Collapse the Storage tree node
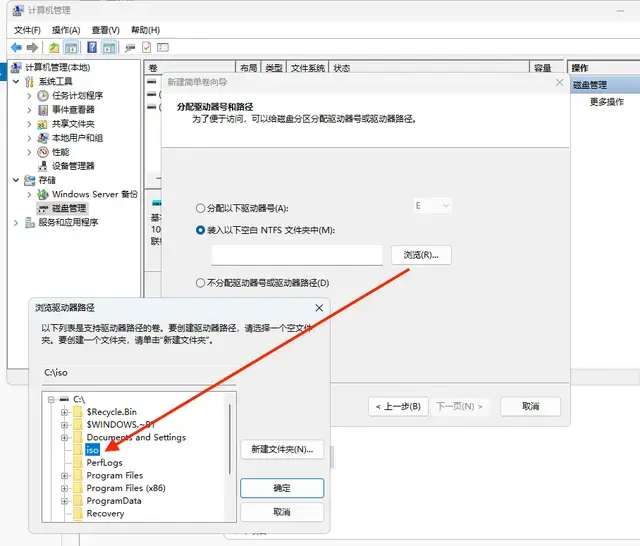The width and height of the screenshot is (640, 546). tap(16, 180)
